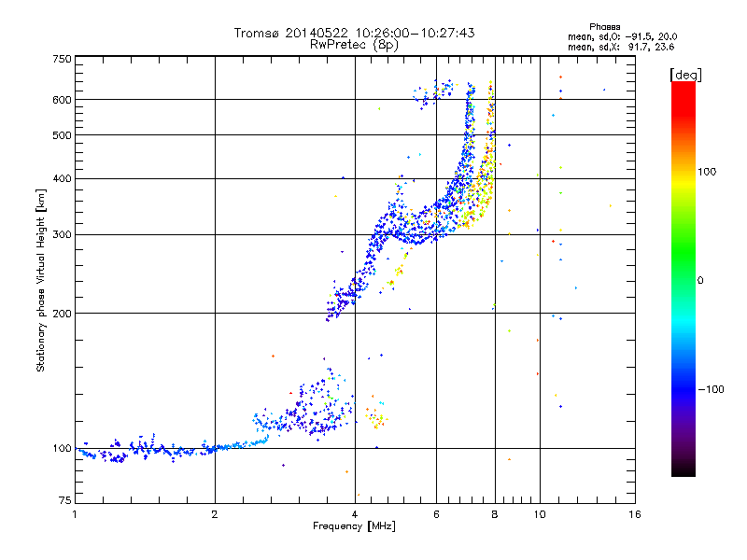Click the mean, sd,X phase value line
The width and height of the screenshot is (747, 560).
click(621, 47)
